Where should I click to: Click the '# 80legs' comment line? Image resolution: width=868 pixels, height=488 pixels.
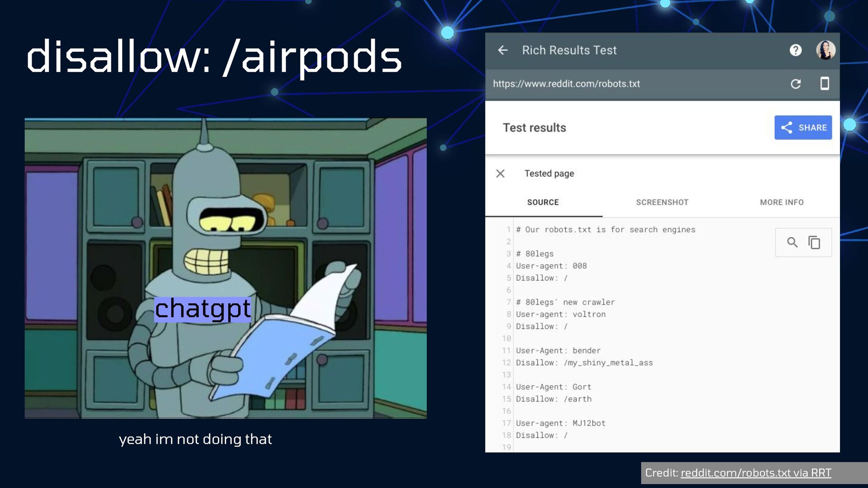(535, 254)
